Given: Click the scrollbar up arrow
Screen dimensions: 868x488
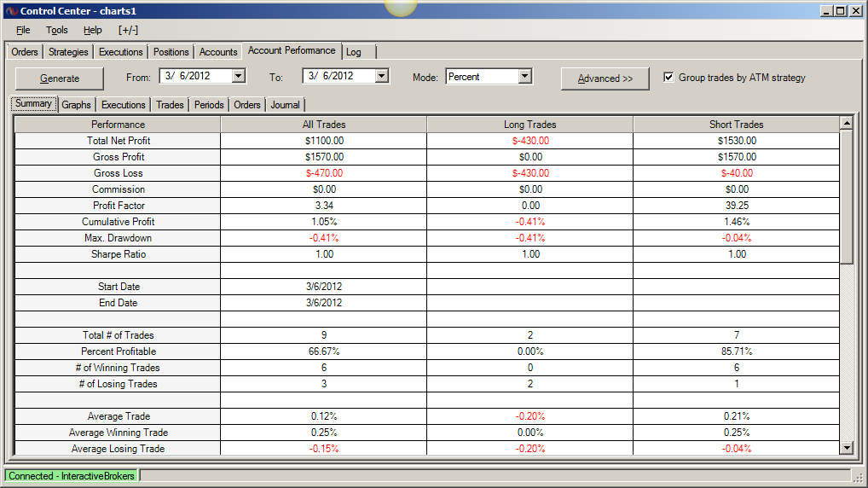Looking at the screenshot, I should click(847, 123).
